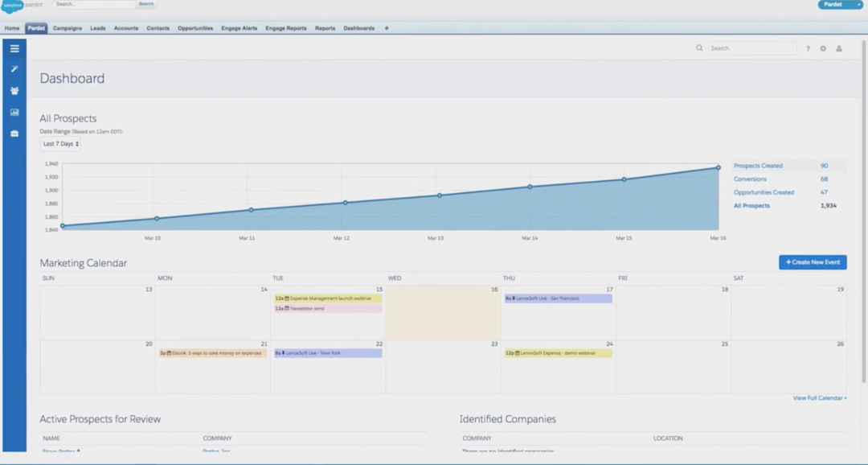Click the Create New Event button
Image resolution: width=868 pixels, height=465 pixels.
(813, 262)
